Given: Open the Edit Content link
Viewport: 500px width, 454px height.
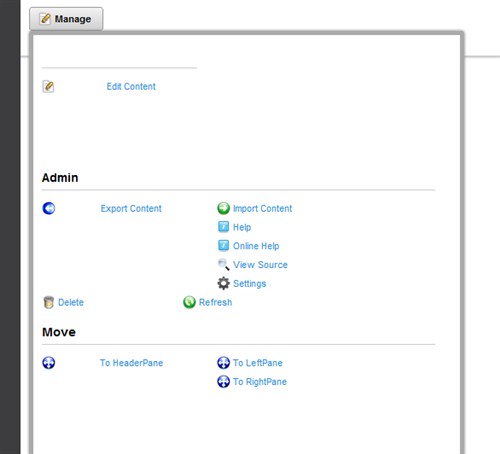Looking at the screenshot, I should (131, 86).
